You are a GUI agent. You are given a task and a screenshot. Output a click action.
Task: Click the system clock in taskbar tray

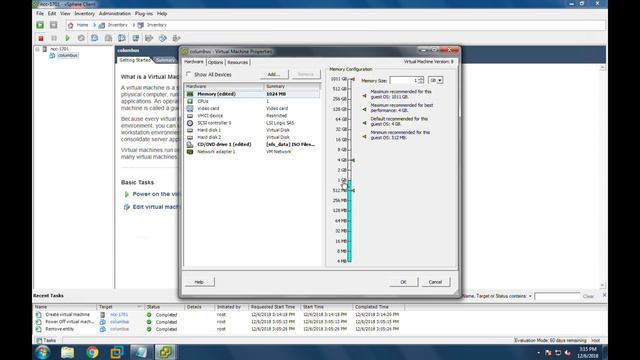tap(588, 353)
